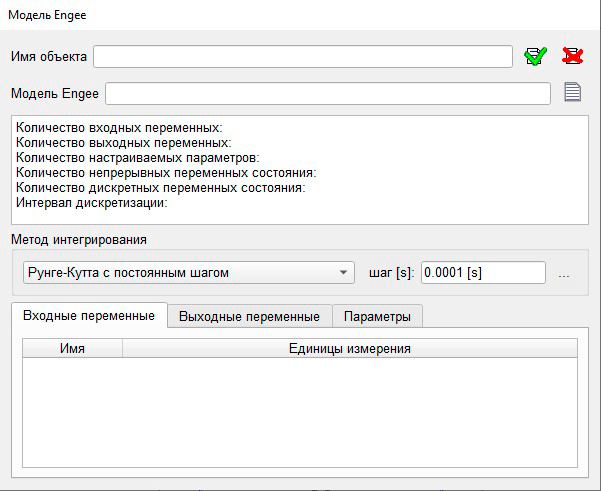Open the Параметры tab

coord(377,316)
